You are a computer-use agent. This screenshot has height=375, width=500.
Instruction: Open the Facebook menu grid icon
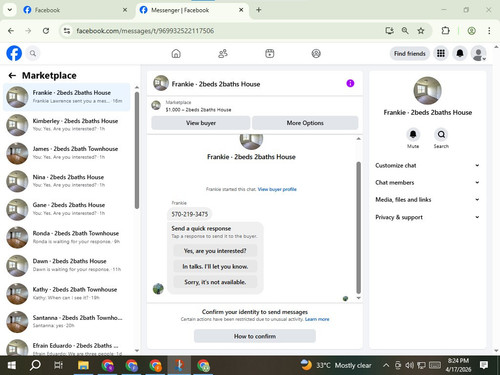pos(441,53)
